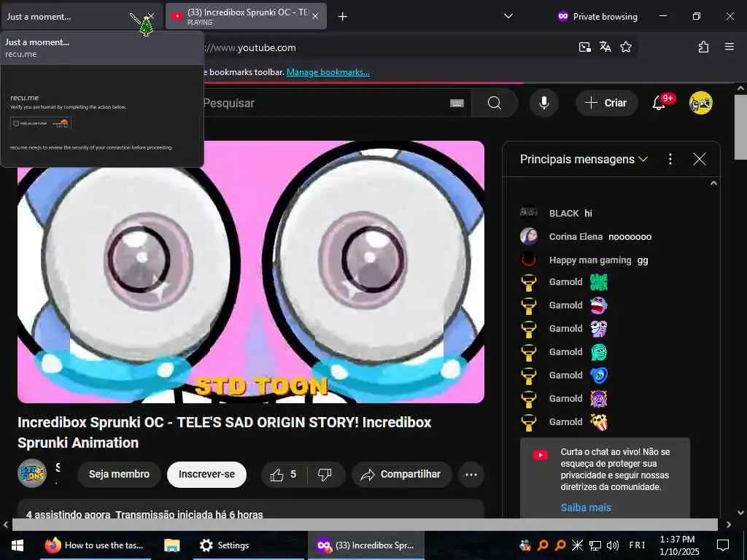Open Firefox application hamburger menu

tap(729, 47)
